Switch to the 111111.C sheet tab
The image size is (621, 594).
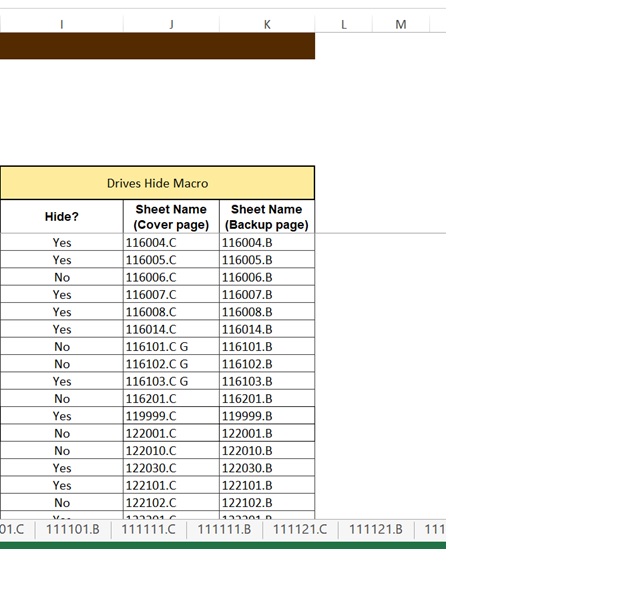coord(149,529)
